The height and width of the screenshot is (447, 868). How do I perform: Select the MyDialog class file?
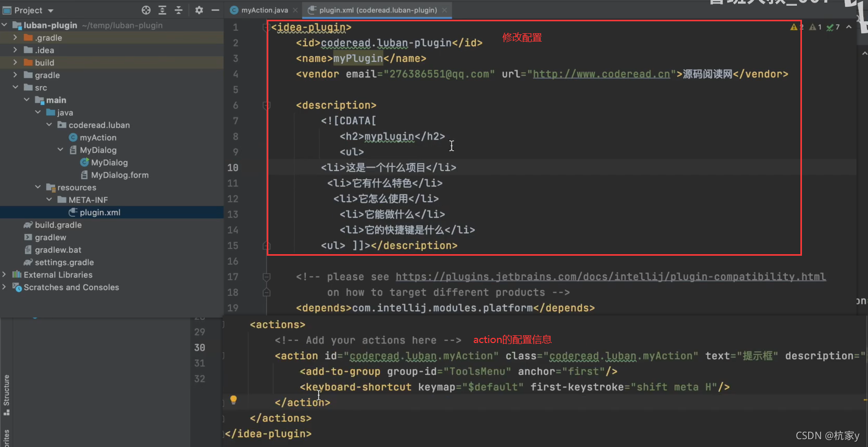click(109, 162)
